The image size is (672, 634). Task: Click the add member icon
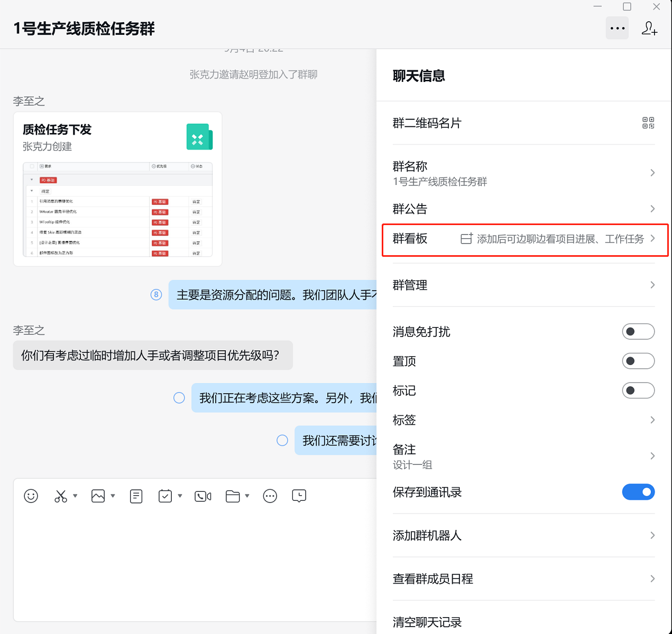point(649,28)
